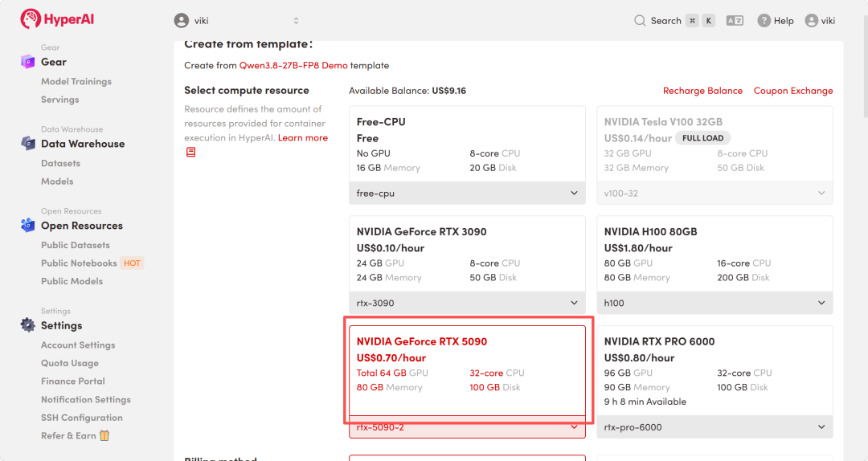Open the rtx-3090 variant dropdown
This screenshot has height=461, width=868.
coord(467,303)
